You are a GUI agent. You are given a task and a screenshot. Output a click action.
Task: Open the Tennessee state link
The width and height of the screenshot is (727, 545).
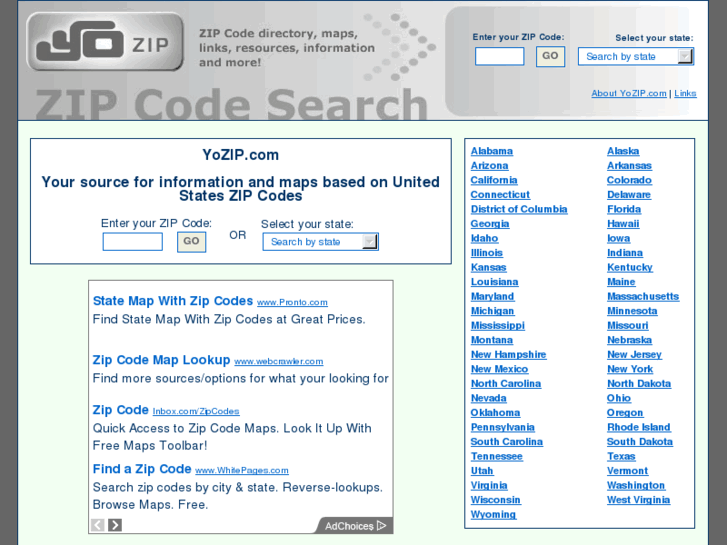497,456
